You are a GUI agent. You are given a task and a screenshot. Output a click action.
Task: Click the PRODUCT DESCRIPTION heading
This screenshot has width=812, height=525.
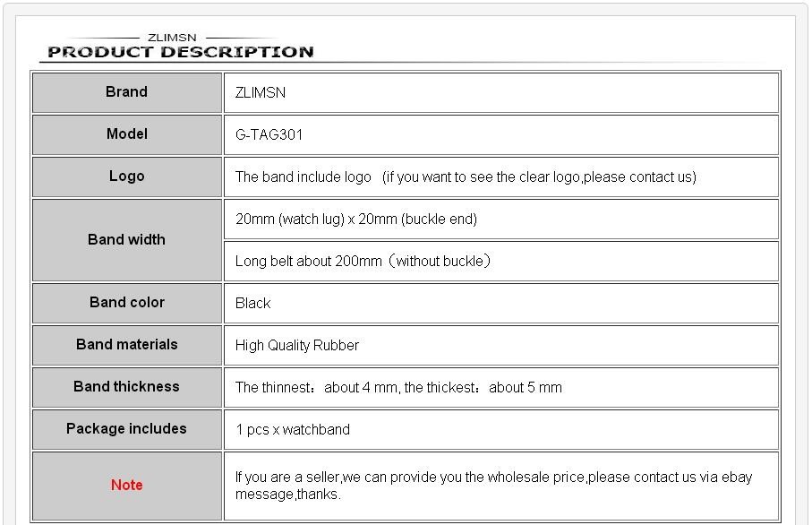coord(181,52)
